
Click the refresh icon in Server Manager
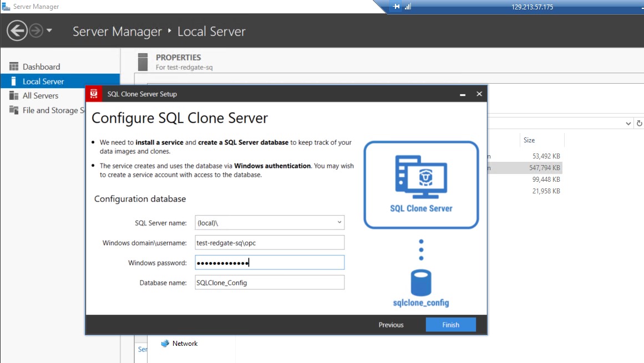tap(639, 123)
